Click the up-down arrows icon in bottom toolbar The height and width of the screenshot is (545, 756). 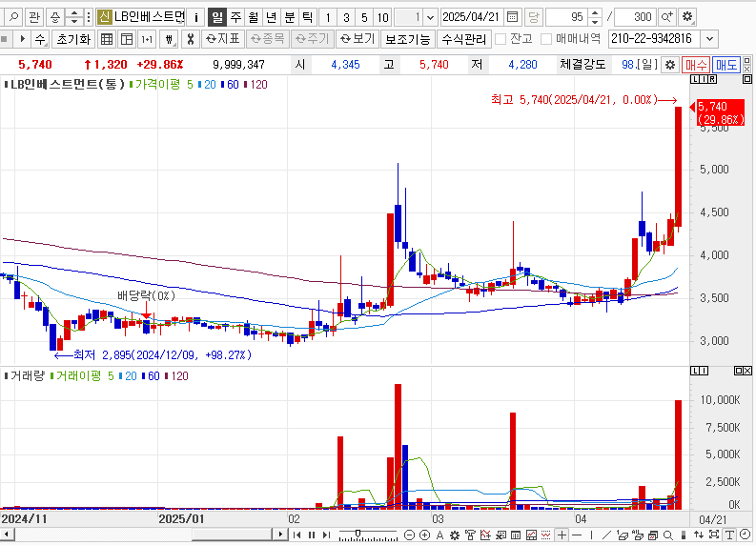pos(699,535)
